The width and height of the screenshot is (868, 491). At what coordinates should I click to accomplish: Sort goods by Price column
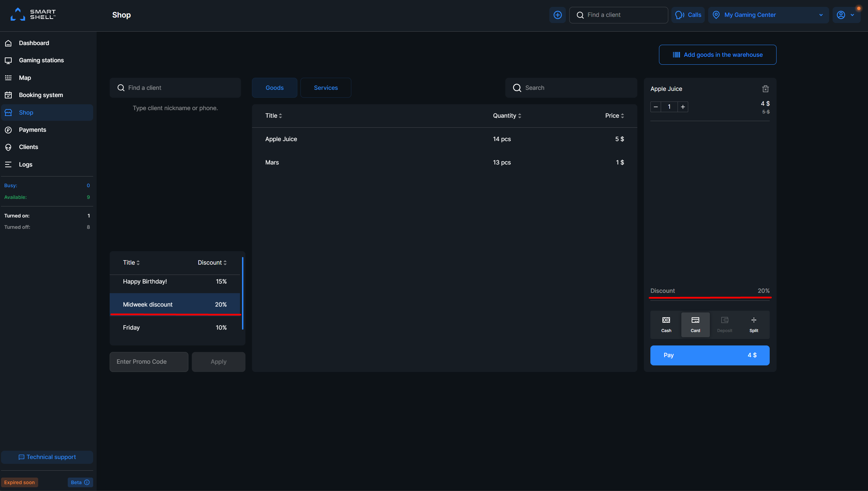coord(614,116)
